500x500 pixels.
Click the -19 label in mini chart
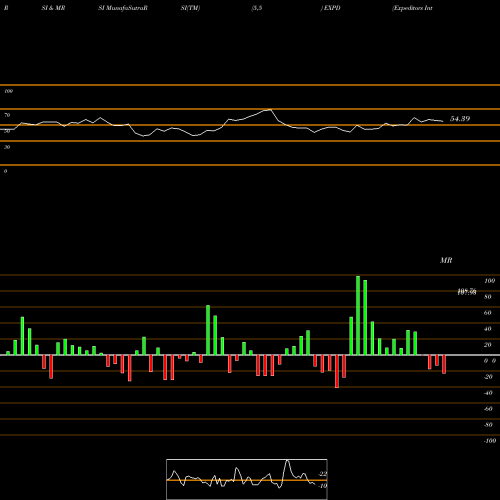coord(323,486)
